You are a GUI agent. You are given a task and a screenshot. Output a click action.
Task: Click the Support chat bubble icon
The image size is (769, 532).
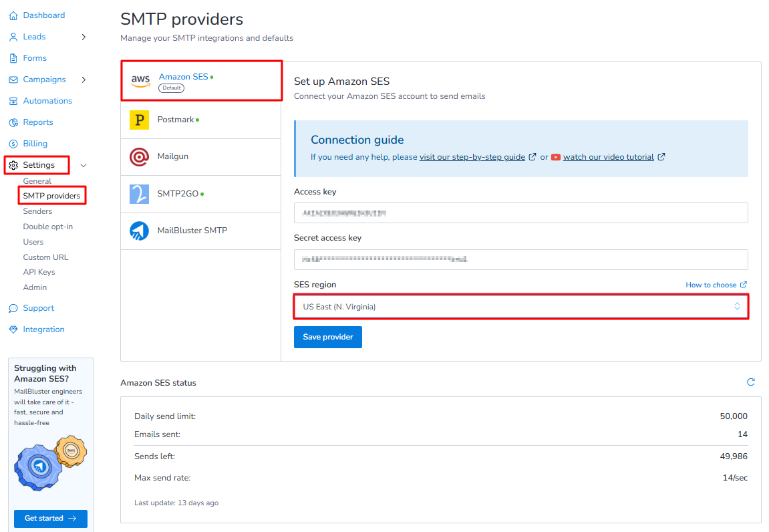tap(13, 308)
